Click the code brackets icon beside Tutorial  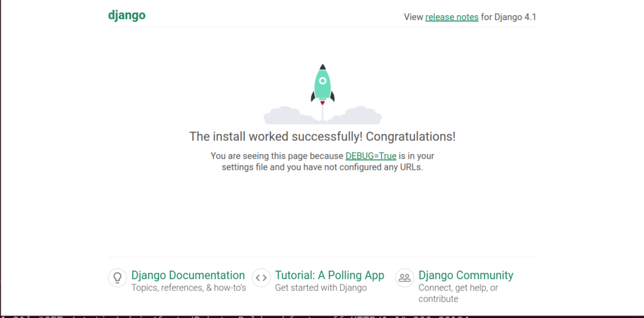[261, 277]
